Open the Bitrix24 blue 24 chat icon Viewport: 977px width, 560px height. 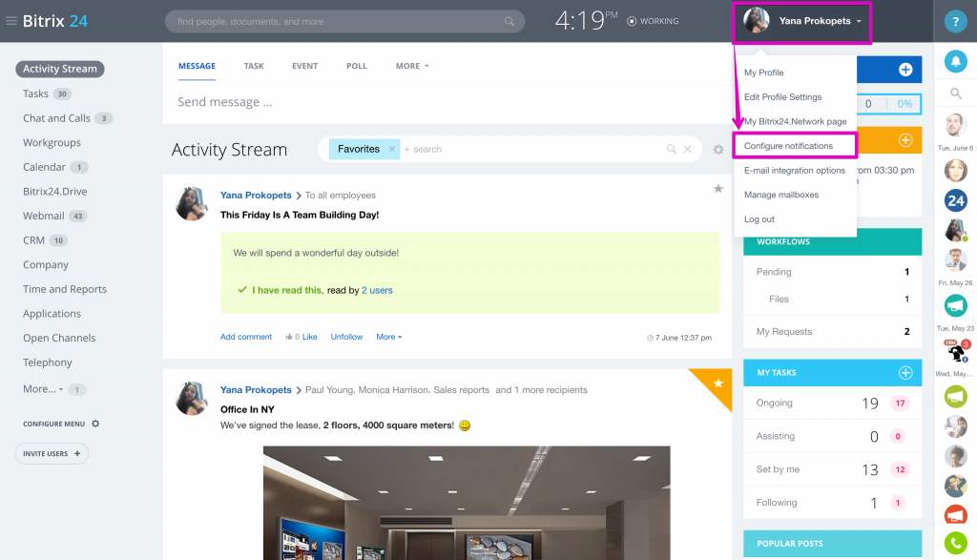(955, 200)
